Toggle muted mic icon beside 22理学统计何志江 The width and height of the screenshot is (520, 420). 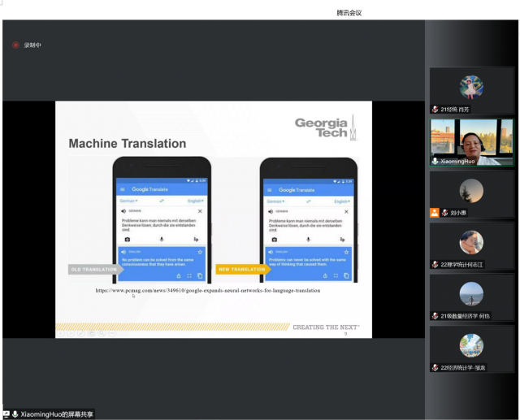click(435, 265)
